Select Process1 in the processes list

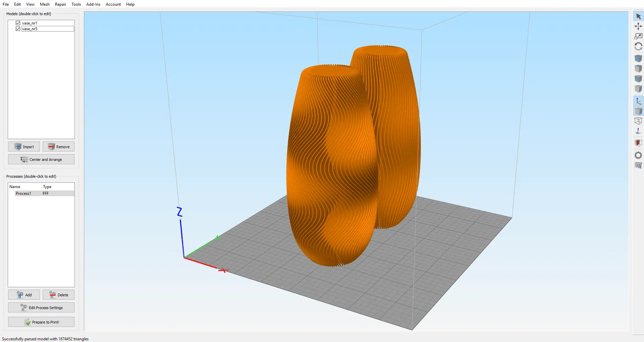tap(23, 194)
